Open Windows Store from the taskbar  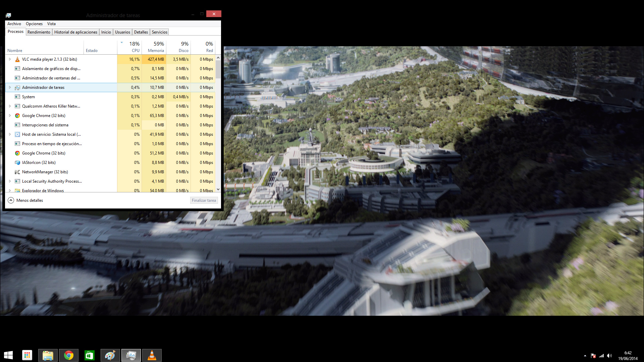point(90,355)
